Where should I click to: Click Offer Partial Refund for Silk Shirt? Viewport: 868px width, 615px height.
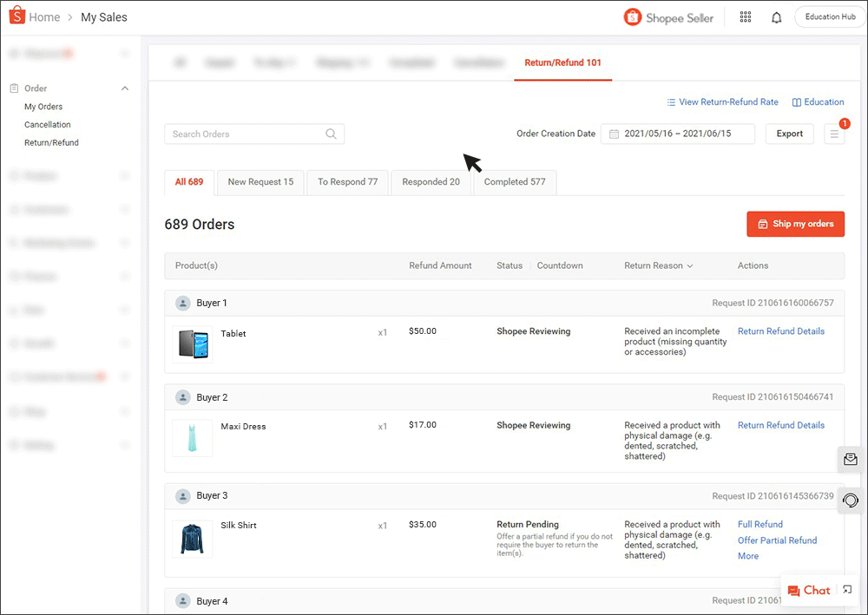[777, 540]
